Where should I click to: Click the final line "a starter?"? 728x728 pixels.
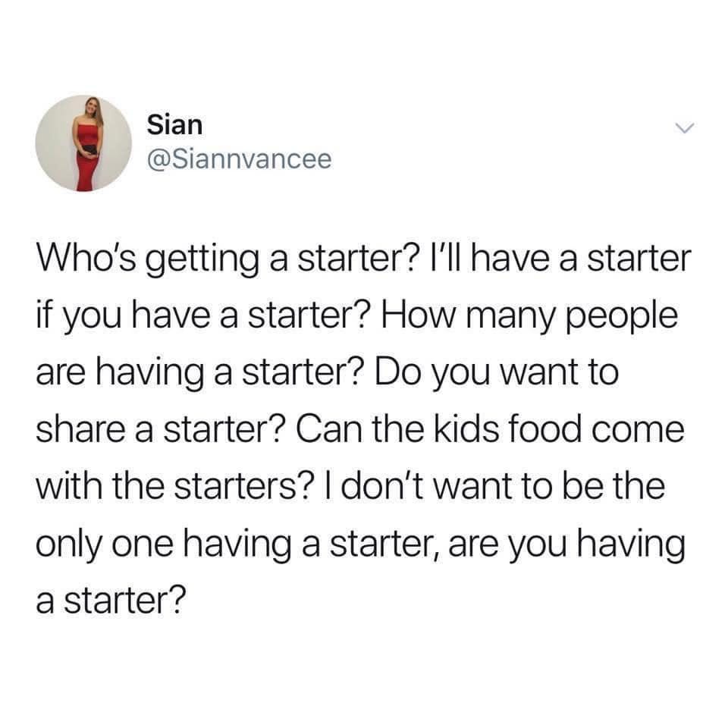point(111,600)
